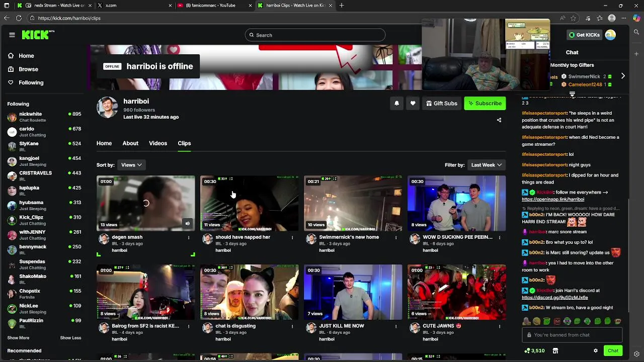This screenshot has height=362, width=644.
Task: Open the Last Week filter dropdown
Action: coord(486,165)
